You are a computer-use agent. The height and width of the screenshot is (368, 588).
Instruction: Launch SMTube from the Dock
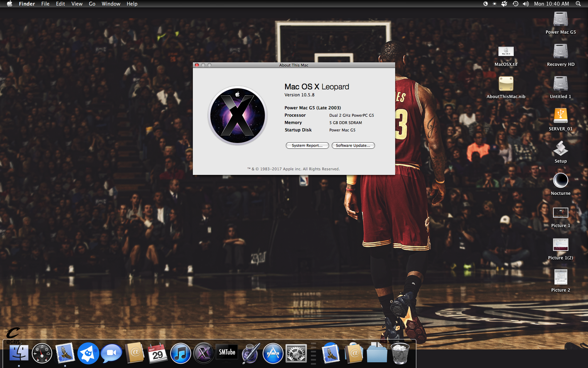coord(227,352)
